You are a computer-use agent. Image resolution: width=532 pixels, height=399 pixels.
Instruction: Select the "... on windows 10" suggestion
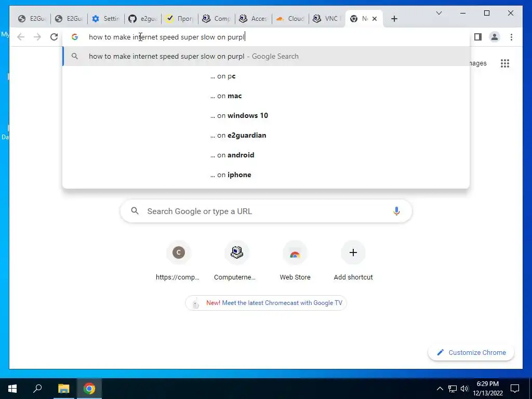pos(266,115)
